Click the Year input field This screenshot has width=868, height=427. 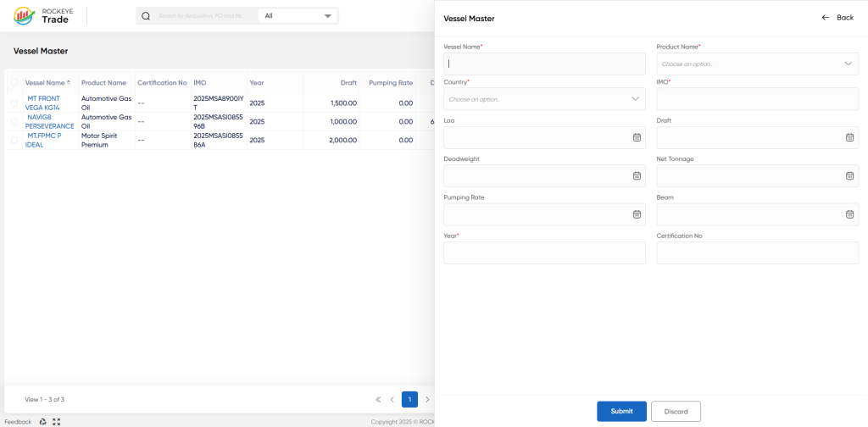545,252
